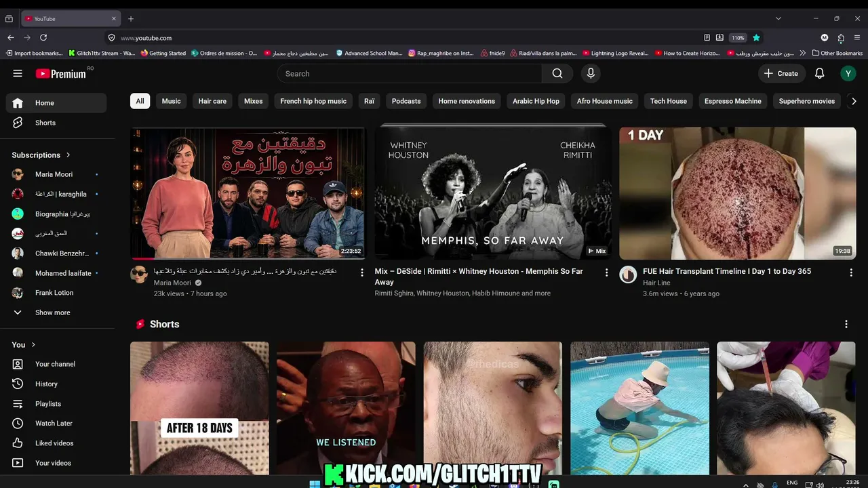This screenshot has width=868, height=488.
Task: Select the Hair care filter chip
Action: click(x=212, y=101)
